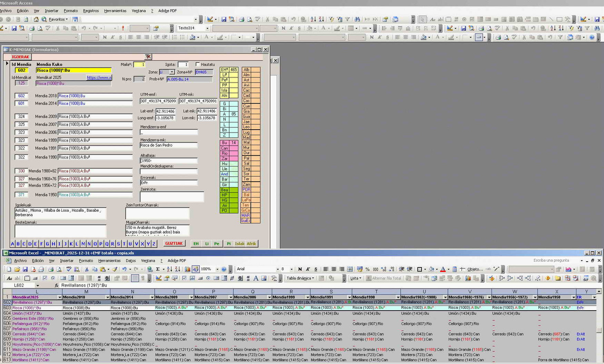Screen dimensions: 604x364
Task: Select Excel row header 609
Action: pos(7,339)
